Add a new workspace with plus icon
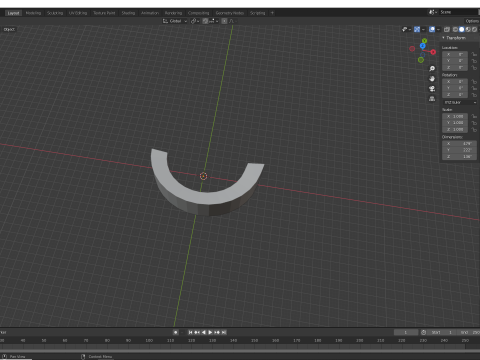 pyautogui.click(x=272, y=13)
